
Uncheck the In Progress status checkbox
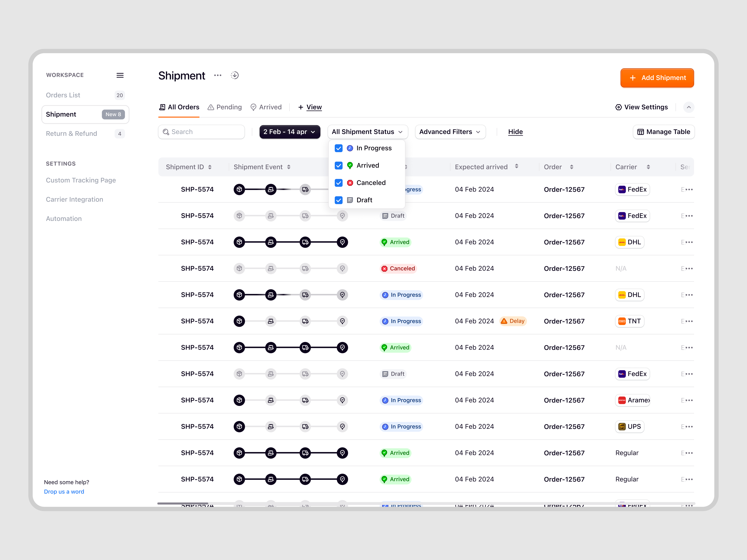point(338,148)
